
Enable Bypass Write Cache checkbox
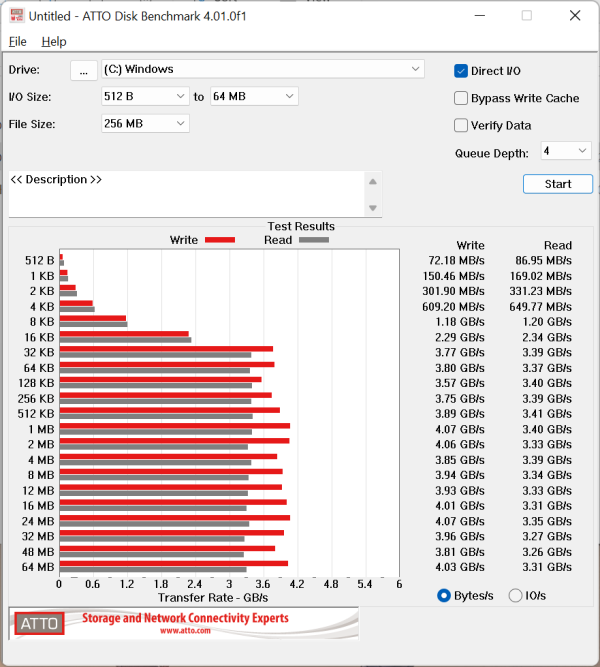[x=461, y=98]
